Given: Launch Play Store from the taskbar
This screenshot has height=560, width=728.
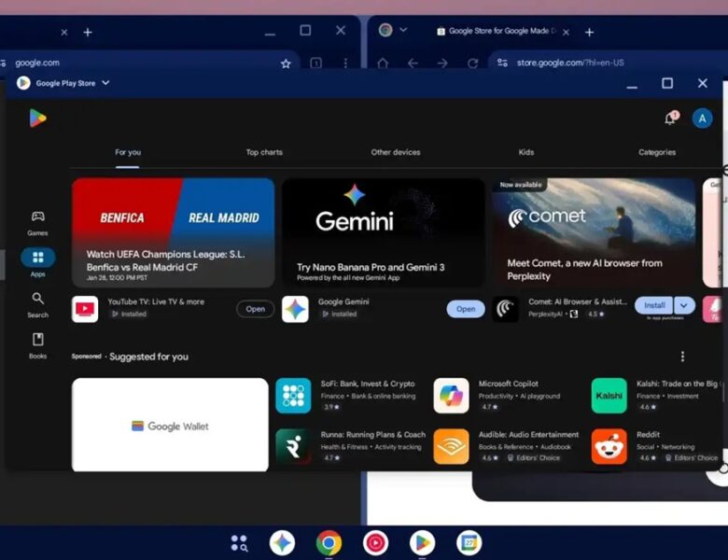Looking at the screenshot, I should pyautogui.click(x=422, y=542).
